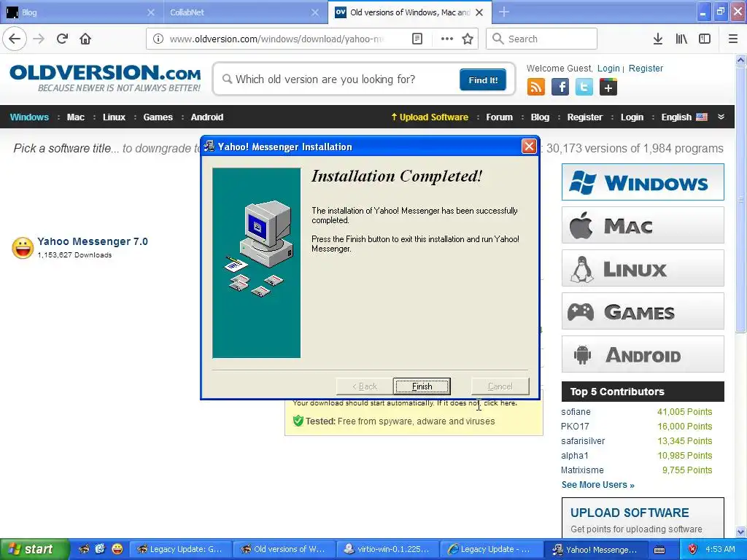Click the black plus share icon

(608, 87)
